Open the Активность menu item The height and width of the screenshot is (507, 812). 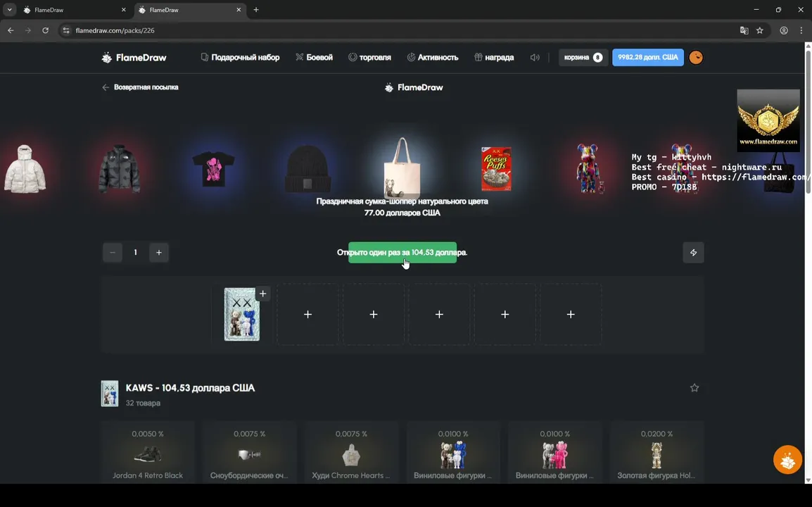pos(433,58)
